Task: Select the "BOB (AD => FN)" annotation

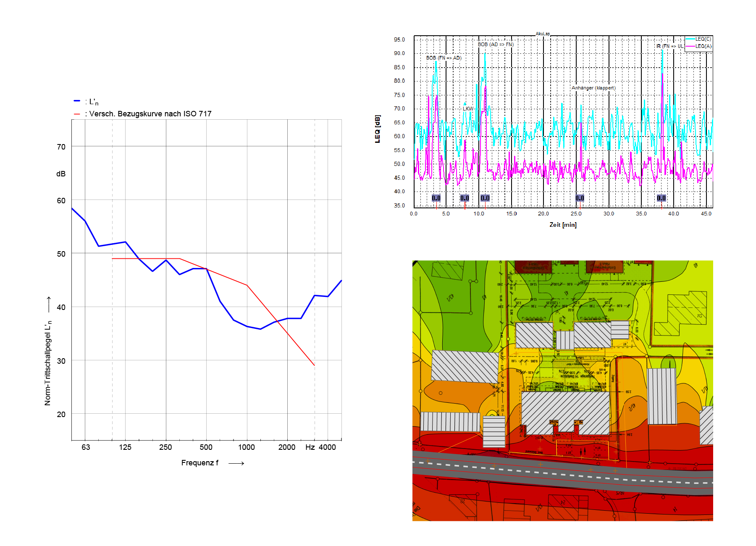Action: coord(496,45)
